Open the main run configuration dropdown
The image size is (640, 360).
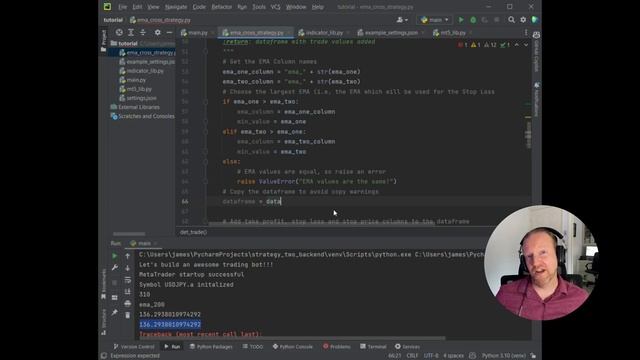coord(434,20)
